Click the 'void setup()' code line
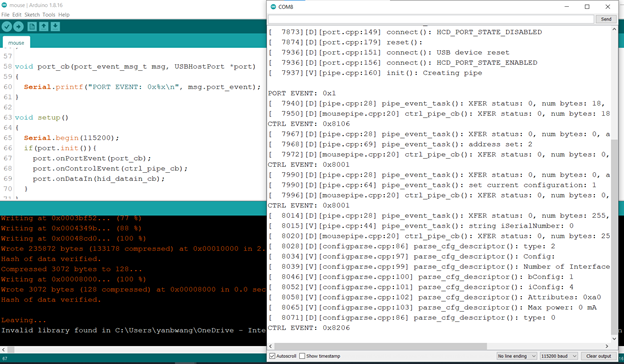The image size is (624, 364). coord(42,117)
